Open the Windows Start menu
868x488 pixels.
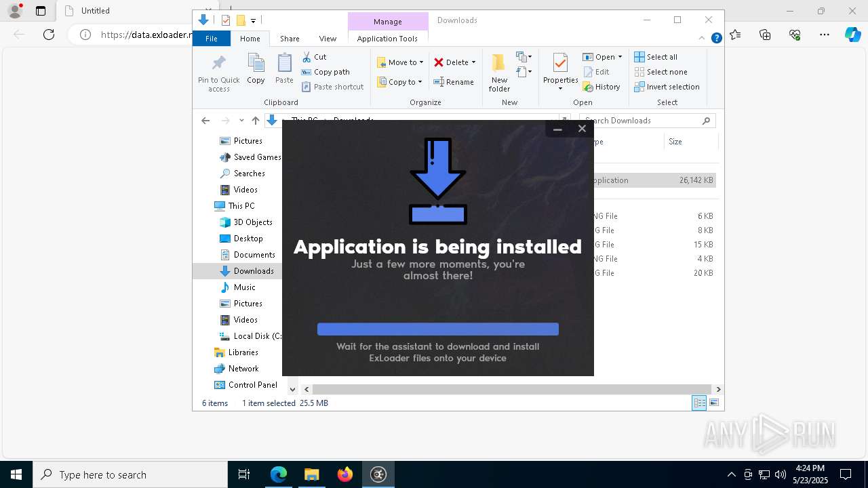coord(16,474)
